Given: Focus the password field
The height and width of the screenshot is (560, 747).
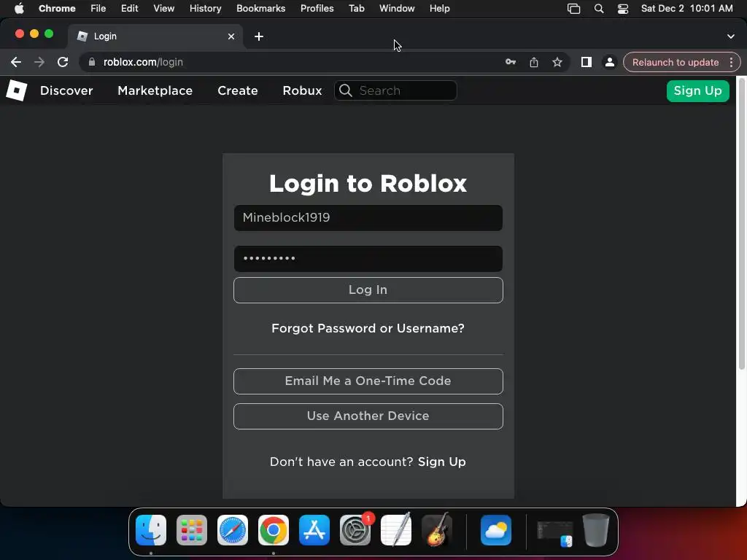Looking at the screenshot, I should pyautogui.click(x=368, y=259).
